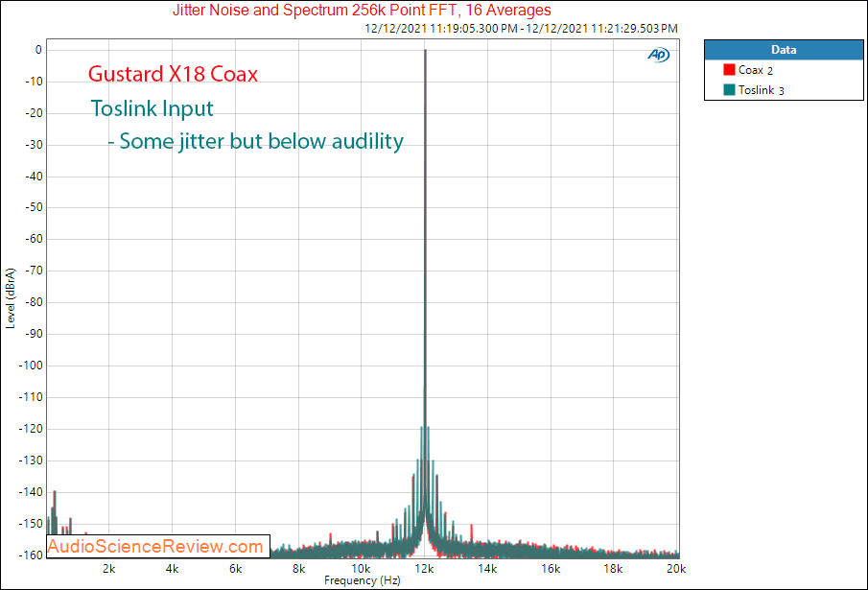
Task: Click the 16k frequency tick label
Action: pyautogui.click(x=551, y=569)
